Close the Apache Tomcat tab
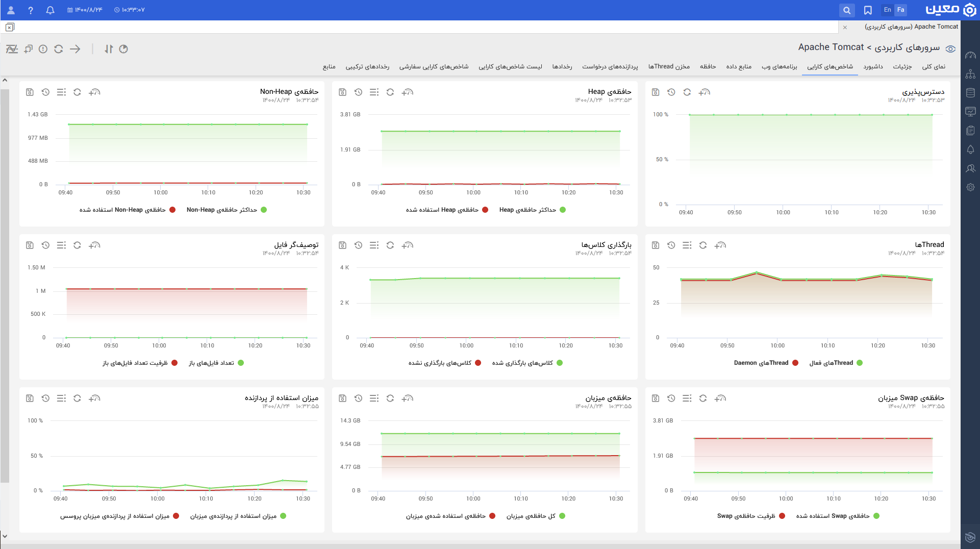This screenshot has width=980, height=549. 845,27
